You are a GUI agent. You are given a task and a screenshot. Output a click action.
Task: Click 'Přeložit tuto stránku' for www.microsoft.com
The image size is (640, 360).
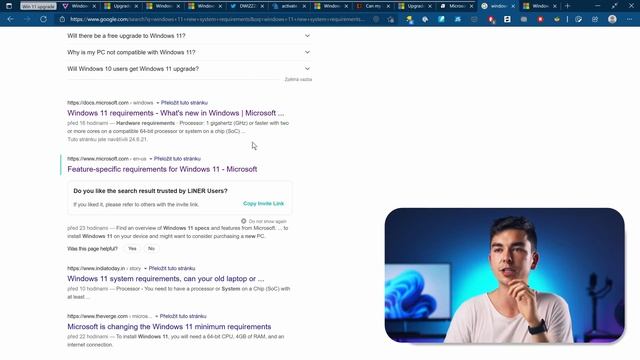tap(177, 159)
